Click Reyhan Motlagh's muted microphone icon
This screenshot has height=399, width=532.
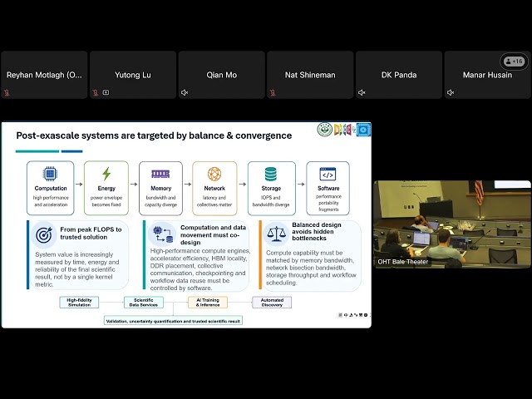tap(7, 92)
